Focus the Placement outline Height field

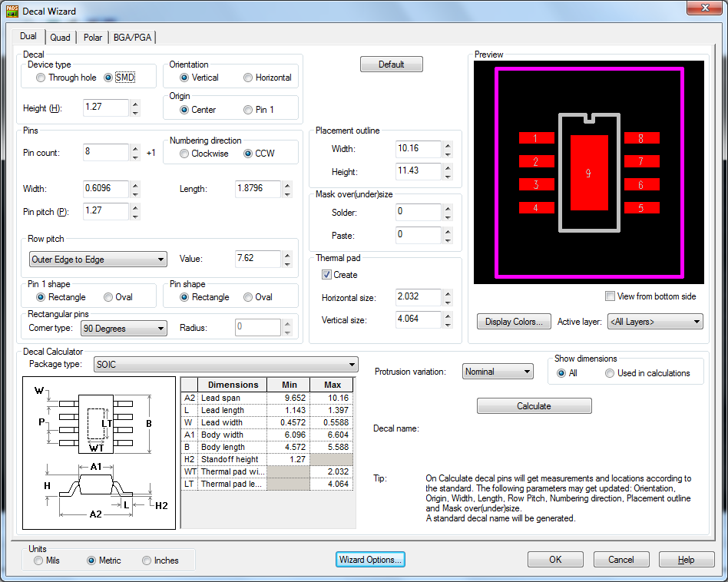(419, 171)
